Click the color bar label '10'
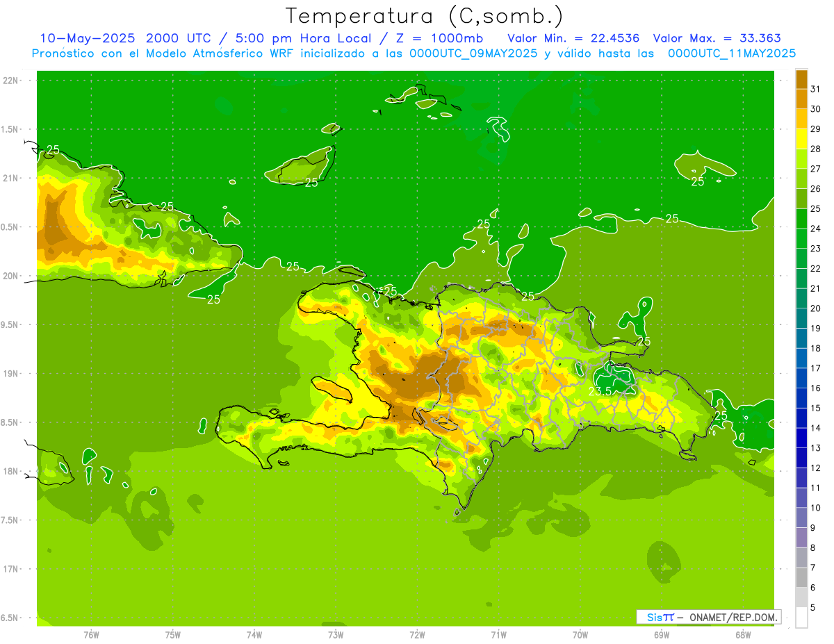 coord(816,508)
